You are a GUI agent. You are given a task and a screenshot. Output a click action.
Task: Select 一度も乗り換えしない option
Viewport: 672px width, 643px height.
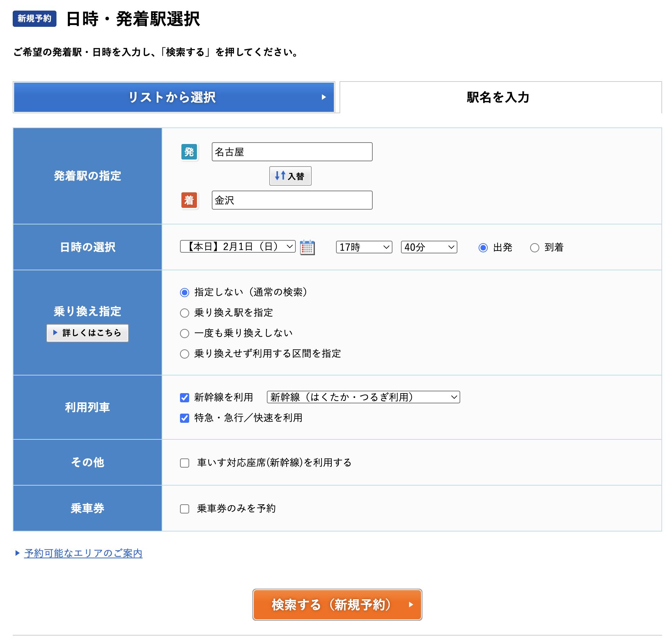(x=185, y=333)
